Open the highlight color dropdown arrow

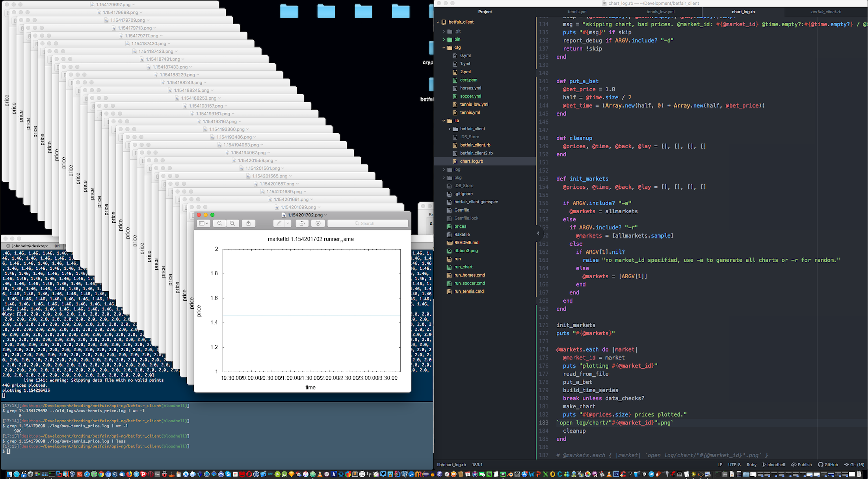(288, 224)
